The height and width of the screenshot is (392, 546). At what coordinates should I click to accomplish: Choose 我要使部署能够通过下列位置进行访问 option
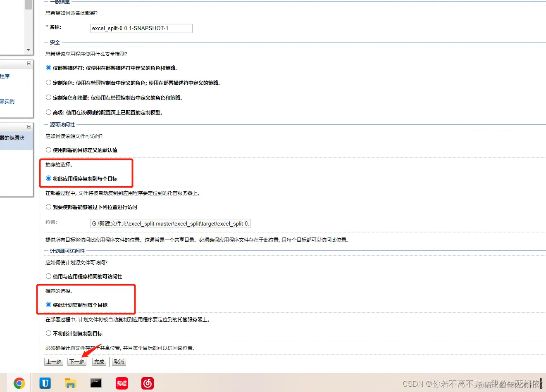(49, 207)
